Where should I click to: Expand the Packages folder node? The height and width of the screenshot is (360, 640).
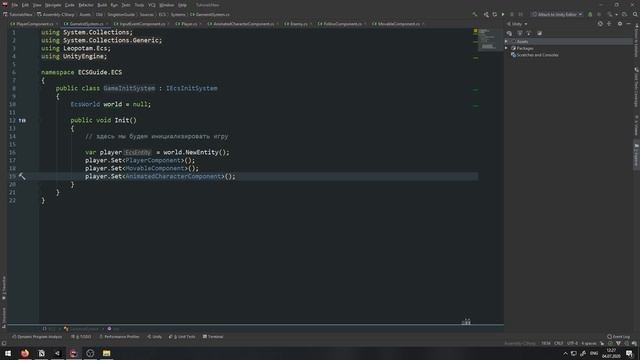[x=507, y=48]
